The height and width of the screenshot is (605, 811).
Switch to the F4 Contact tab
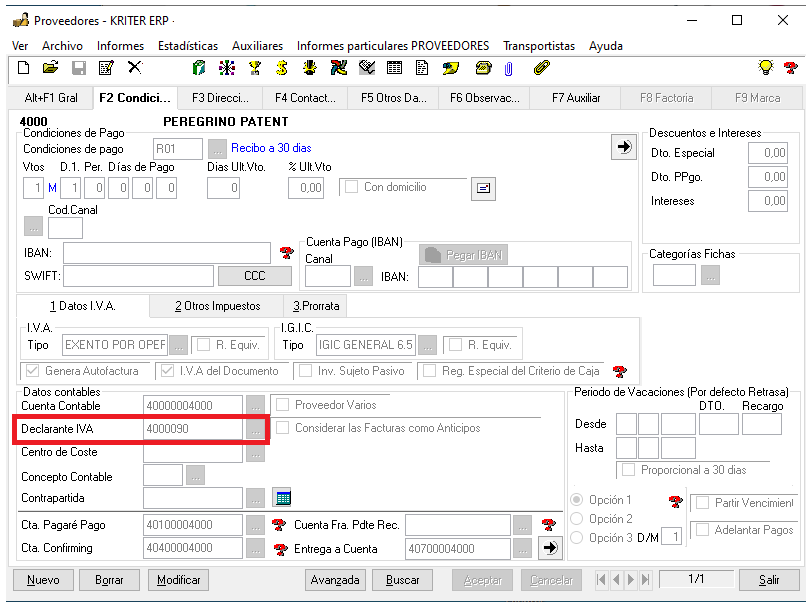[x=305, y=98]
